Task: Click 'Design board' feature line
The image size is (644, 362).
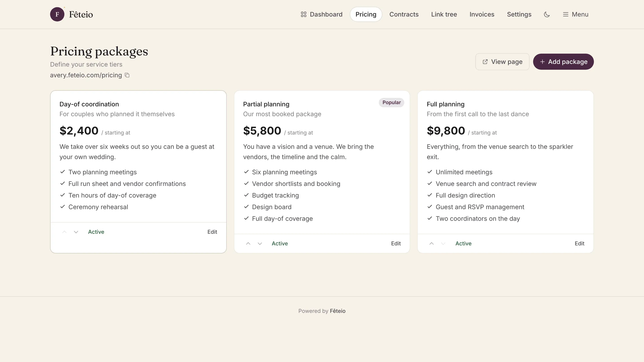Action: (271, 207)
